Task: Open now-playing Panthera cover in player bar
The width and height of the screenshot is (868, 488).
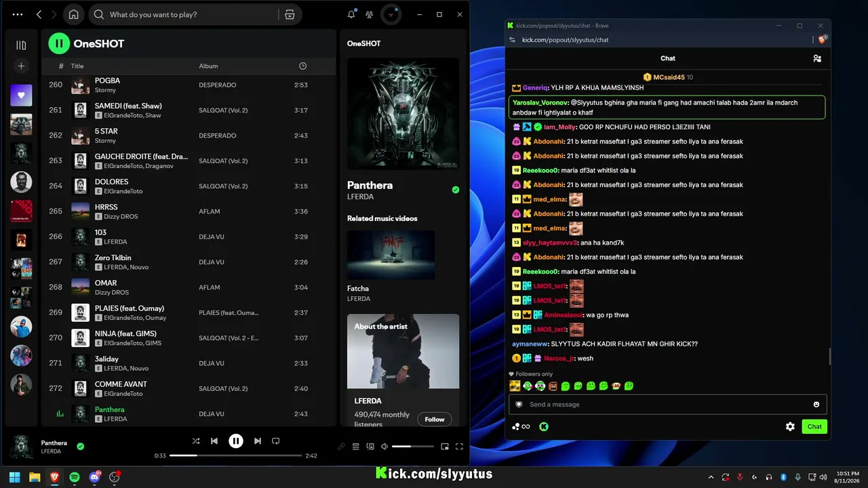Action: (x=21, y=447)
